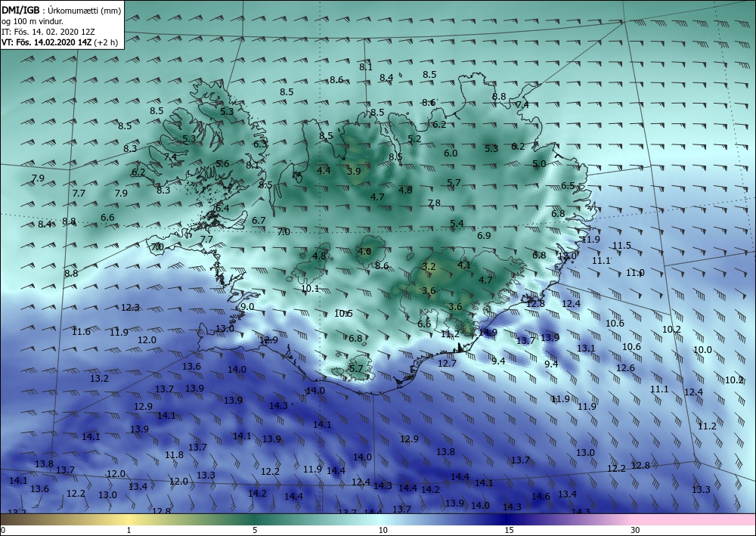Click the standalone value 6.3 on the map

[260, 144]
